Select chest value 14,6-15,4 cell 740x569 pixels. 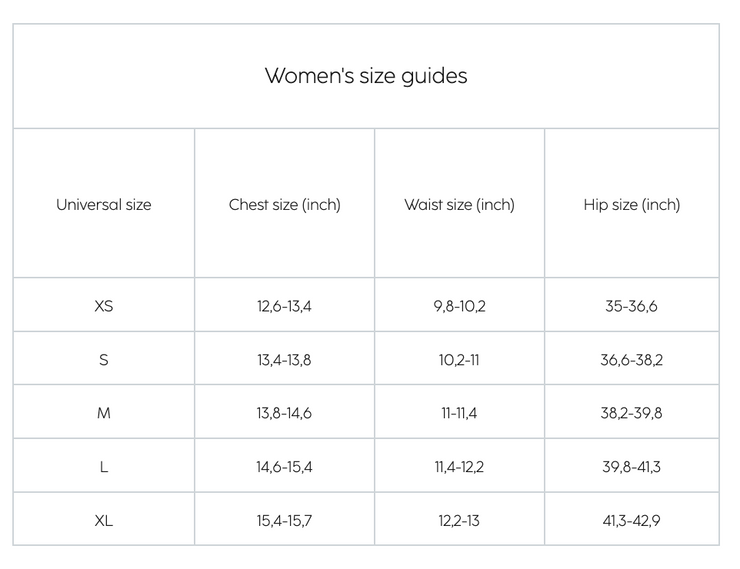(x=284, y=467)
